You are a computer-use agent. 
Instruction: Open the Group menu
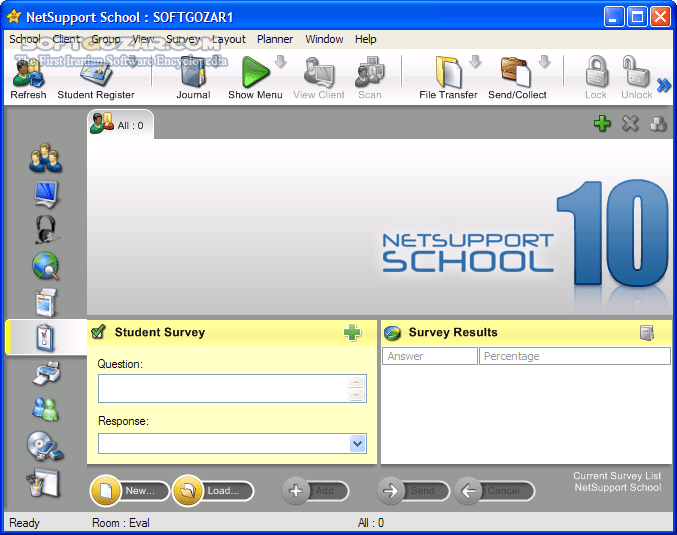[106, 39]
